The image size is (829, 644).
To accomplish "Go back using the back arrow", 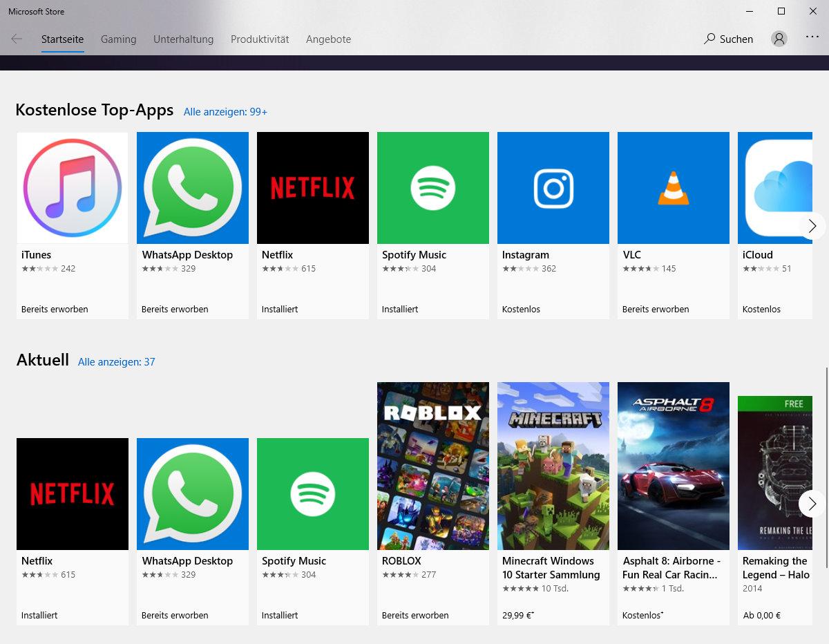I will 17,39.
